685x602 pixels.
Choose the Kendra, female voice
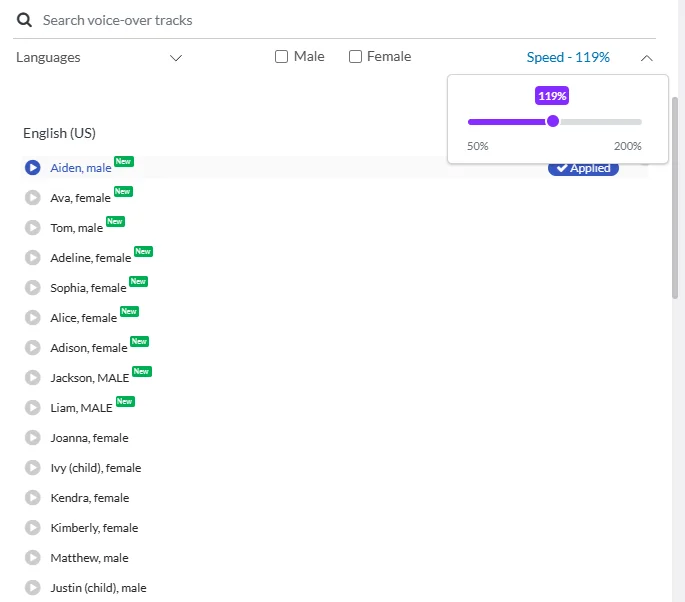tap(89, 498)
